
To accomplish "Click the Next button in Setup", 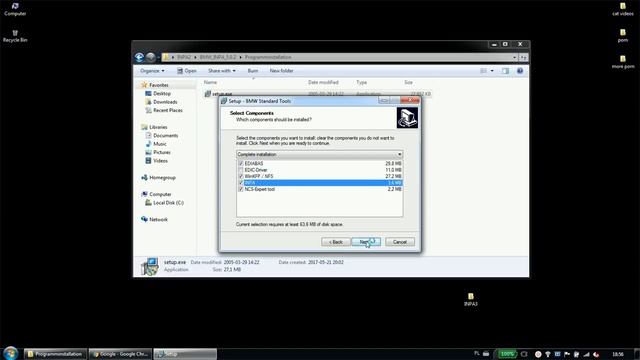I will point(366,242).
